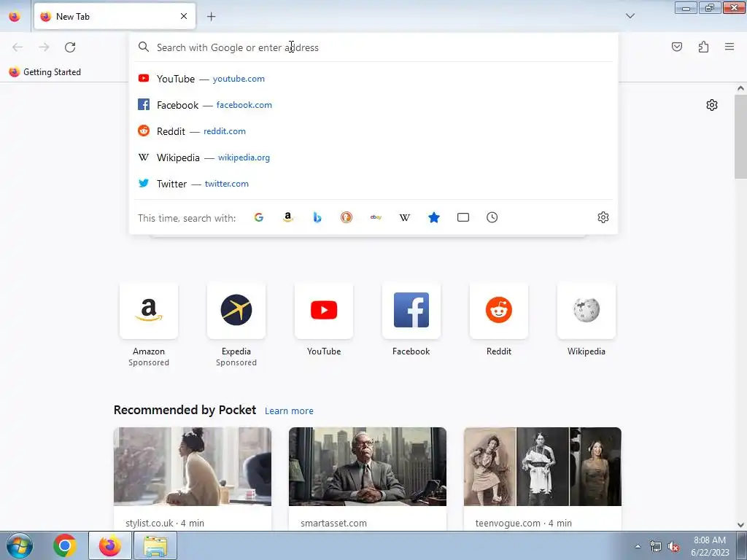Click the page scrollbar down arrow

(740, 525)
